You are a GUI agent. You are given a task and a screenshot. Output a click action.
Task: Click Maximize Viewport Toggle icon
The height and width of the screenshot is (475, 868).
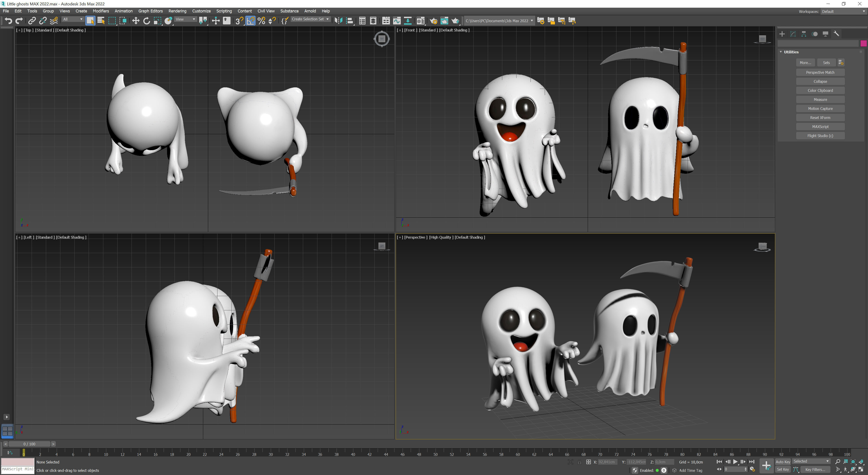click(x=861, y=470)
